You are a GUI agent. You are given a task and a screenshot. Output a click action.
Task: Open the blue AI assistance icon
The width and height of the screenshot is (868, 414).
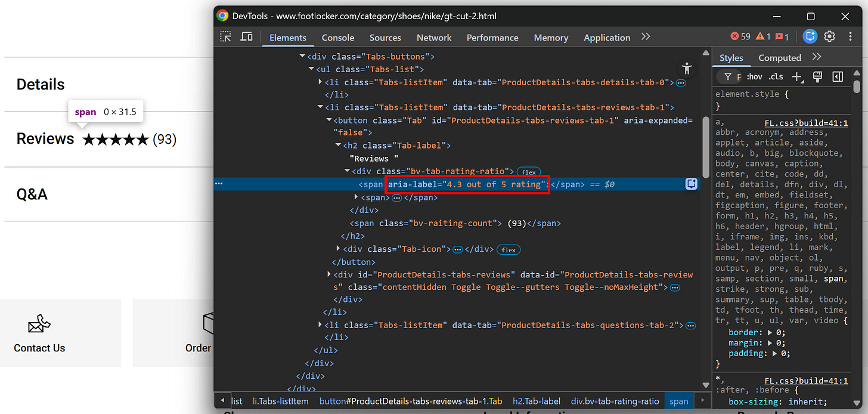pos(810,36)
